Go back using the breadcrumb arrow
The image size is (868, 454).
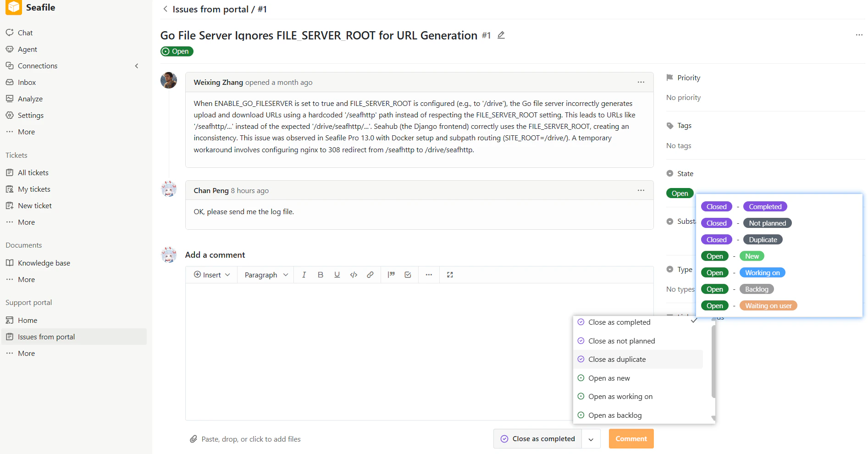[x=165, y=9]
